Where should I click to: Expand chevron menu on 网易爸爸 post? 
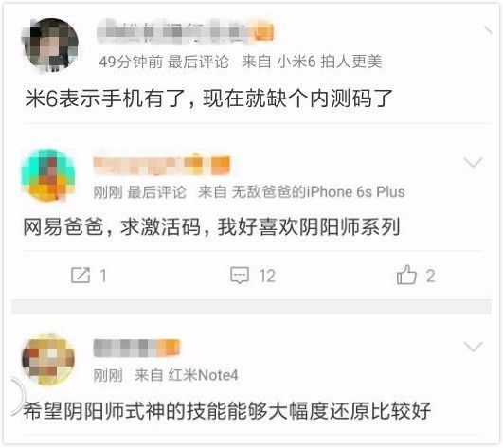pos(474,162)
